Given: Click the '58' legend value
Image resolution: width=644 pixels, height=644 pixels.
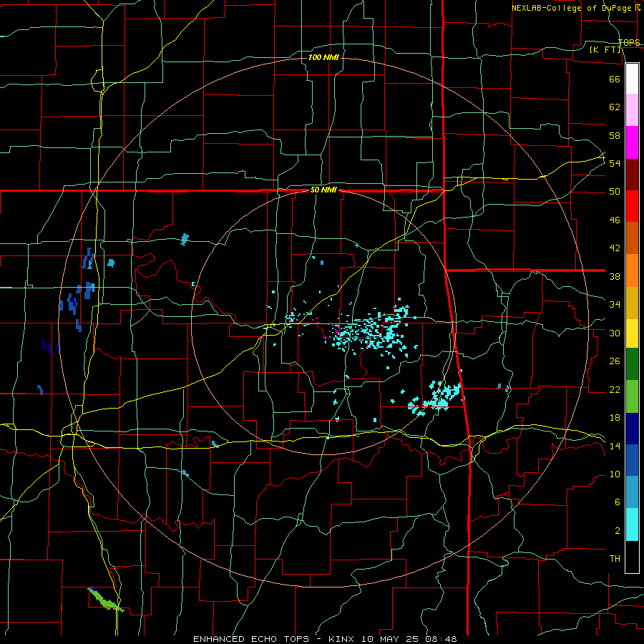Looking at the screenshot, I should 615,135.
